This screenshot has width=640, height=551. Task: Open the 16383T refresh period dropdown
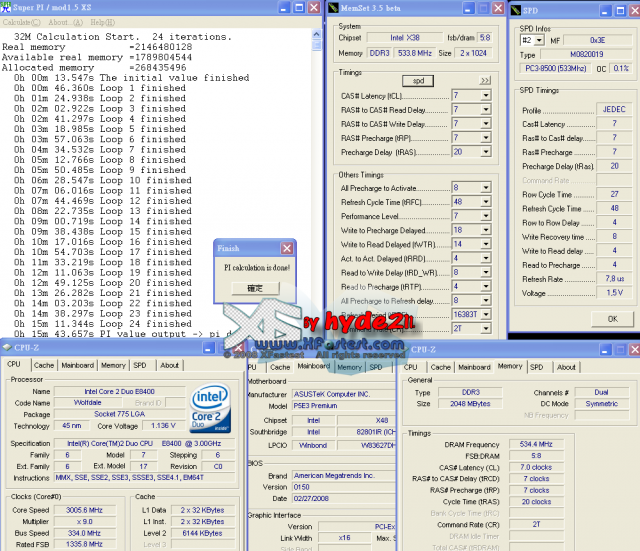[x=486, y=314]
